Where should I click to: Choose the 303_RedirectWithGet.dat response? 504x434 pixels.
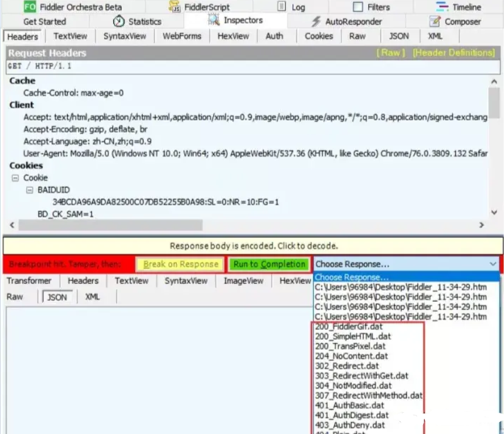(362, 376)
